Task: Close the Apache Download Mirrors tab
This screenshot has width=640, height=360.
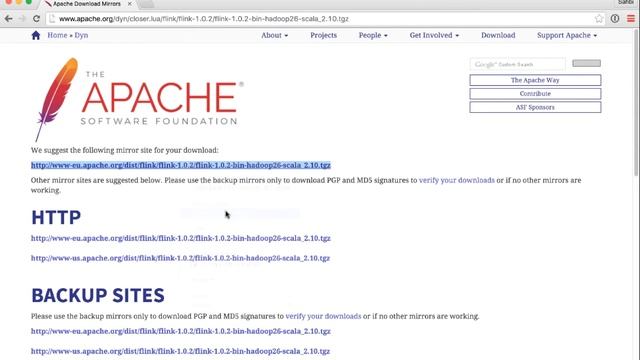Action: coord(129,4)
